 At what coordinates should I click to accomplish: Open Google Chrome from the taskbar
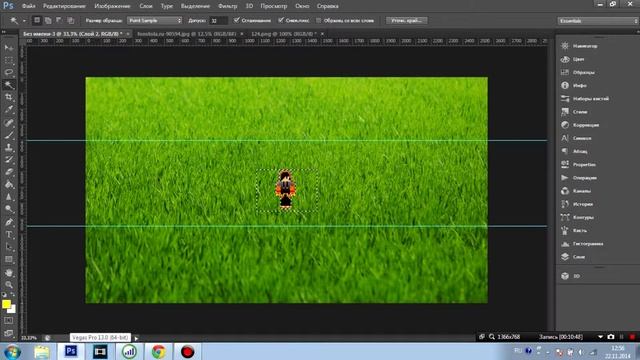pos(159,351)
